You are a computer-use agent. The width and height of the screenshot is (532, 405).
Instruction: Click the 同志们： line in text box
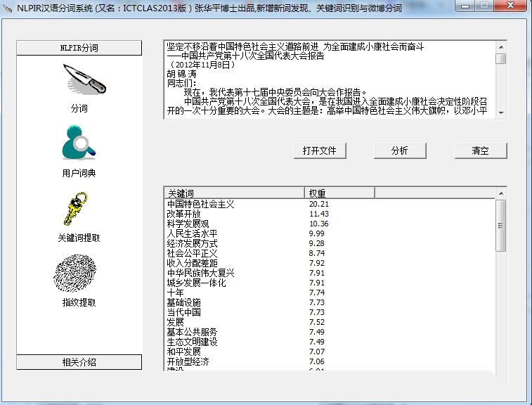pos(181,83)
